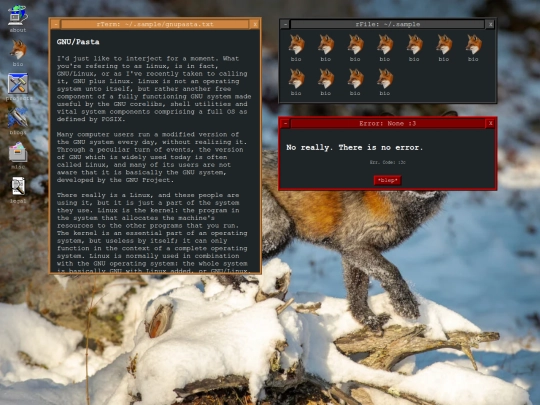This screenshot has height=405, width=540.
Task: Open the 'projects' tools desktop icon
Action: coord(18,87)
